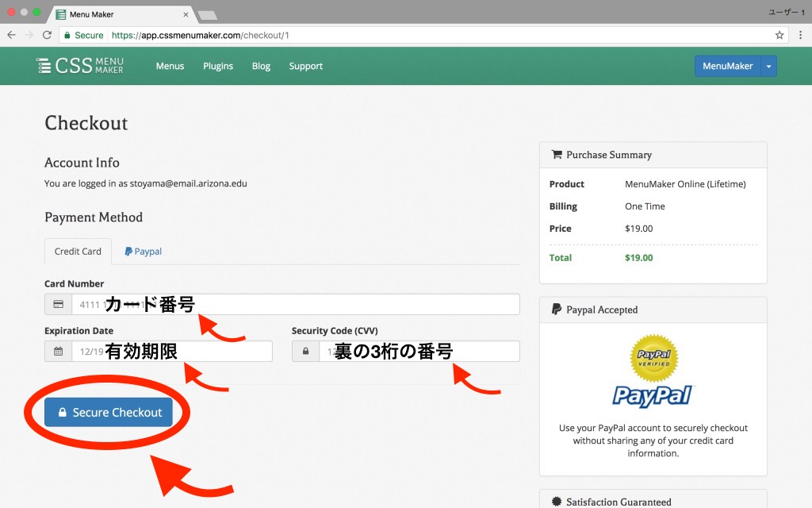Go to the Blog navigation link
This screenshot has height=508, width=812.
261,67
